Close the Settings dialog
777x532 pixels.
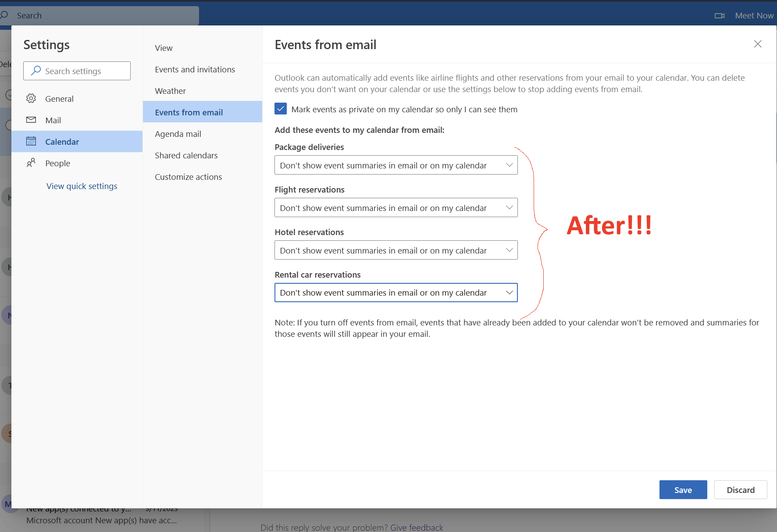coord(758,44)
